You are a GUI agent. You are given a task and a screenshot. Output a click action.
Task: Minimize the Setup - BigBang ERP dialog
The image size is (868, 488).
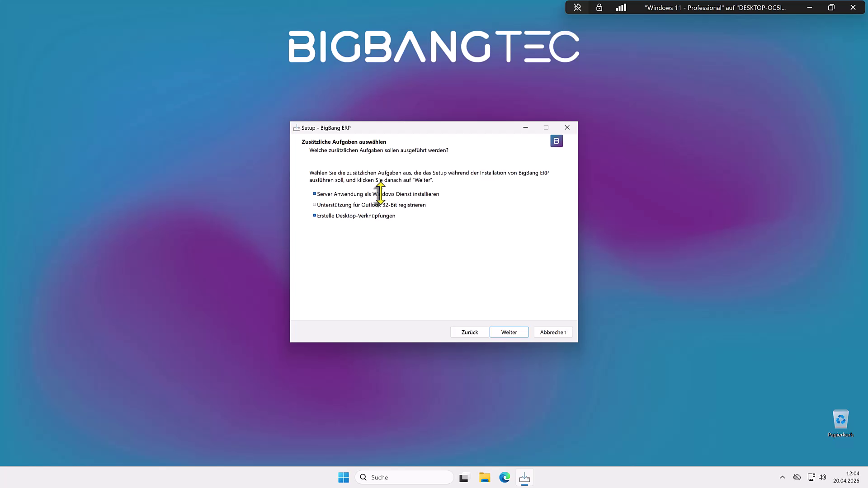525,127
